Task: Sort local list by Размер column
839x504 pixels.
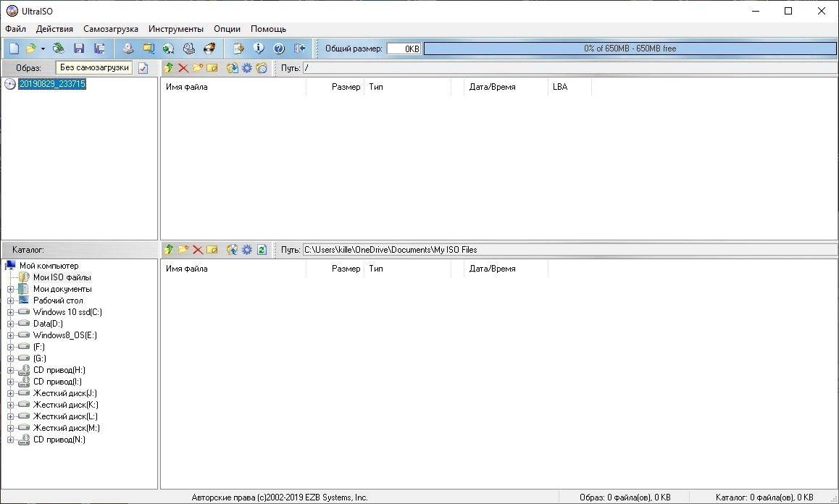Action: point(335,269)
